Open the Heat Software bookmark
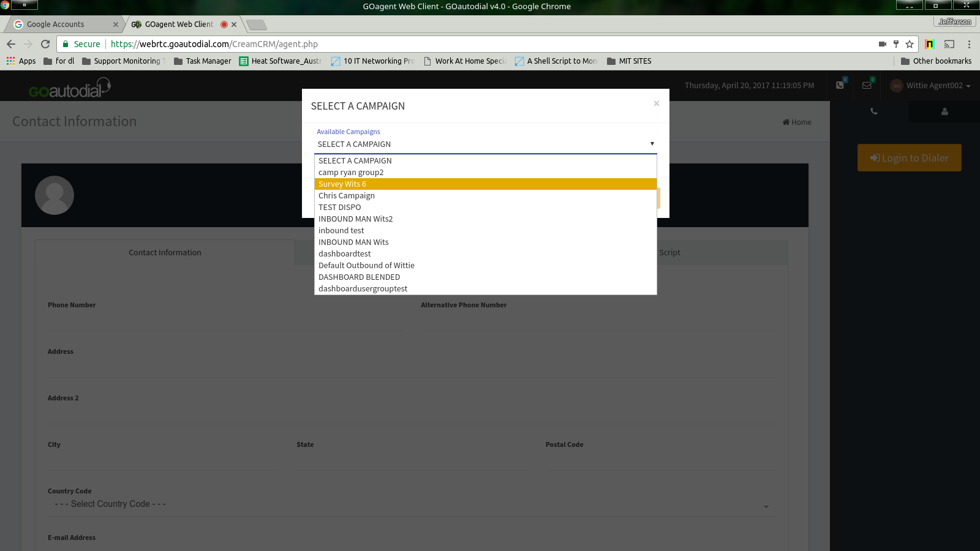This screenshot has height=551, width=980. click(281, 61)
